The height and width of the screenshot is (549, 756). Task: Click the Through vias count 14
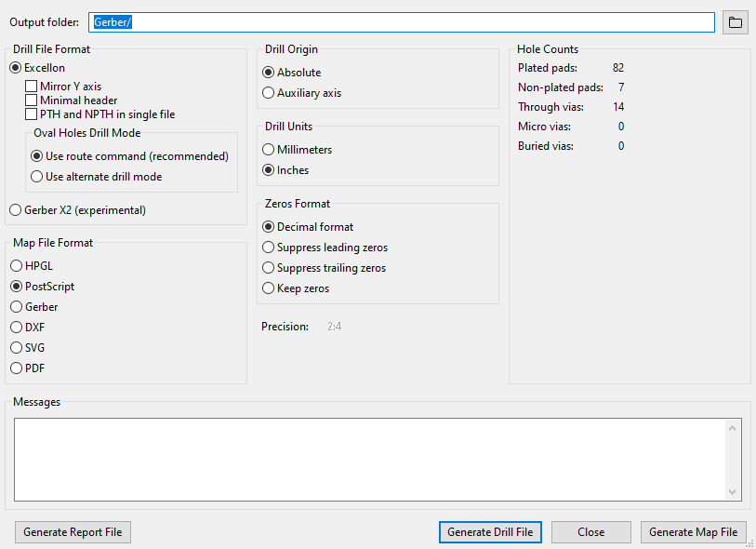tap(618, 107)
